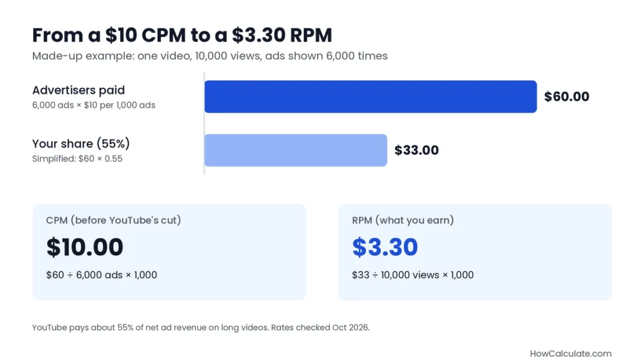
Task: Click the subtitle starting 'Made-up example: one video'
Action: [x=210, y=56]
